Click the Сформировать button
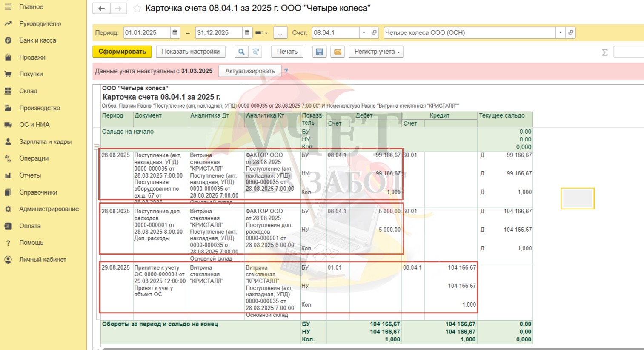 (x=122, y=52)
